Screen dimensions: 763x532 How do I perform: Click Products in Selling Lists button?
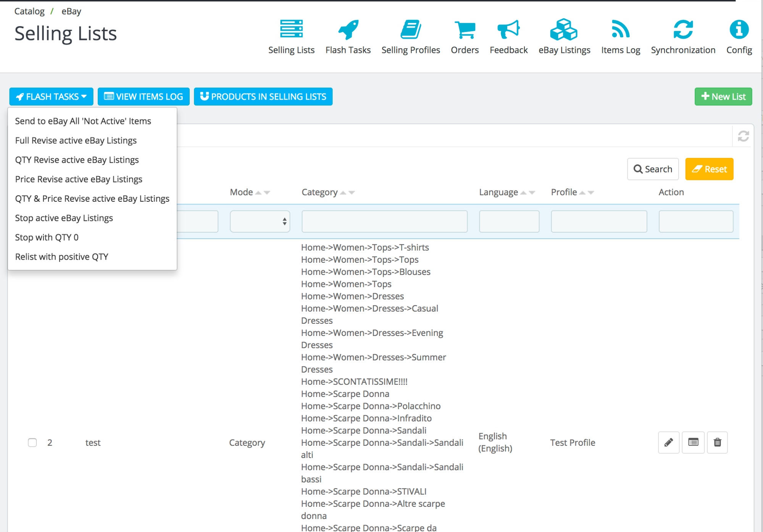263,96
